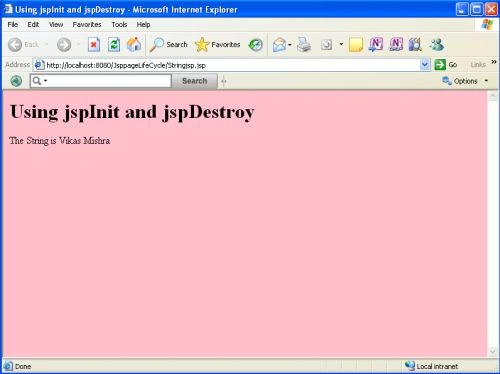Open the Messenger people icon
The width and height of the screenshot is (500, 374).
[436, 44]
